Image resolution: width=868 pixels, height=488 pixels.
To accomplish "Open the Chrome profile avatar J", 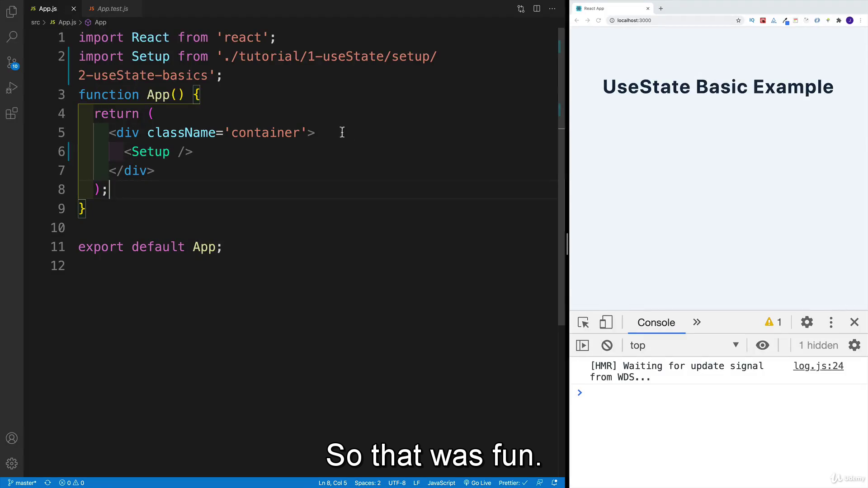I will tap(850, 20).
